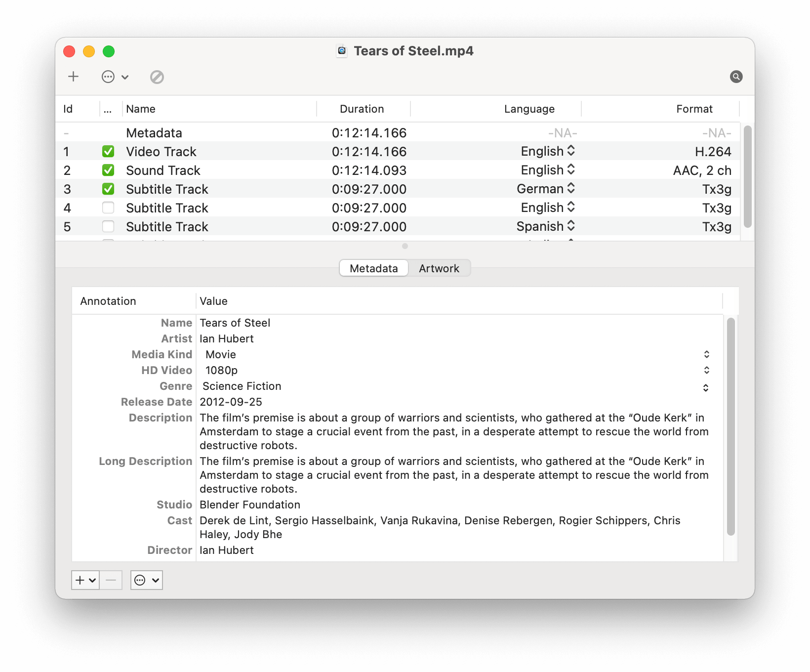Sort tracks by the Id column header

78,109
